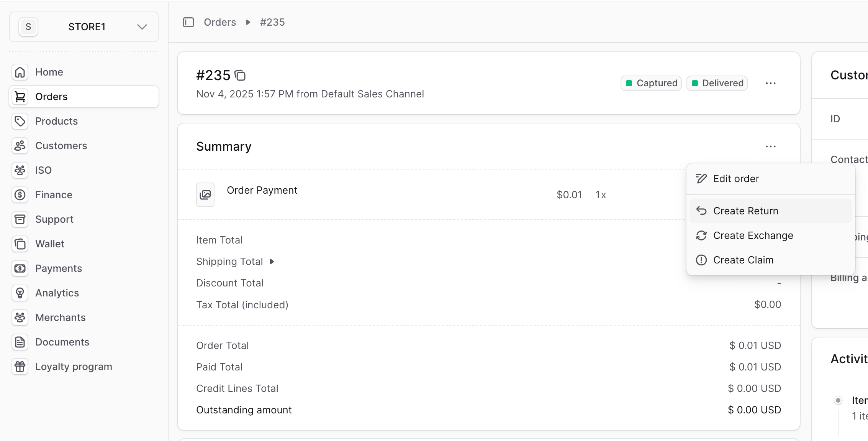Select the Wallet sidebar icon
Viewport: 868px width, 441px height.
20,244
